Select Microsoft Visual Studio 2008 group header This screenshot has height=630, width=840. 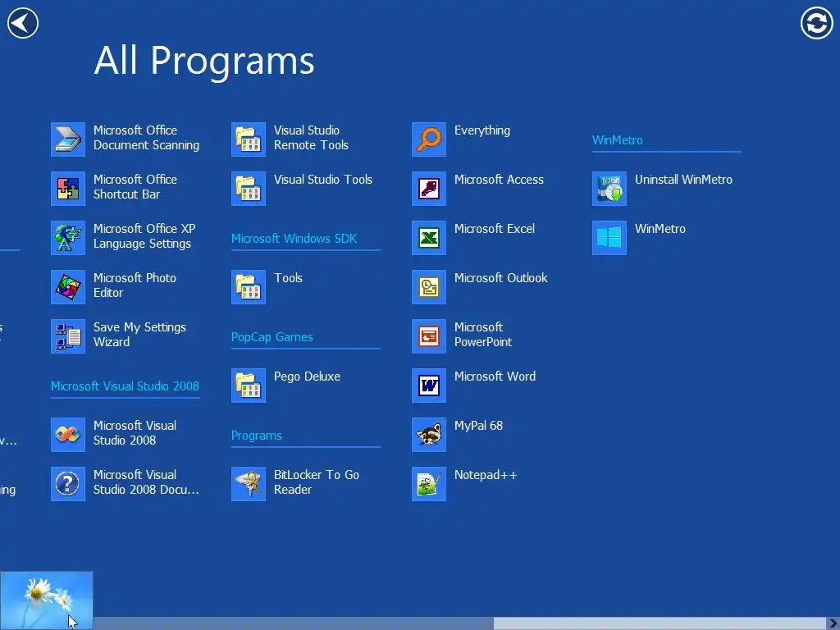coord(125,386)
